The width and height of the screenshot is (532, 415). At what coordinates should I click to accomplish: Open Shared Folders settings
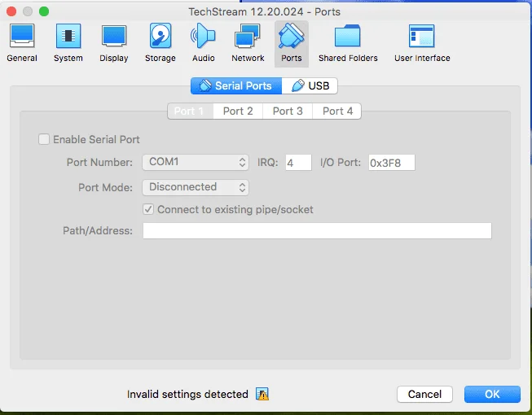pos(348,42)
